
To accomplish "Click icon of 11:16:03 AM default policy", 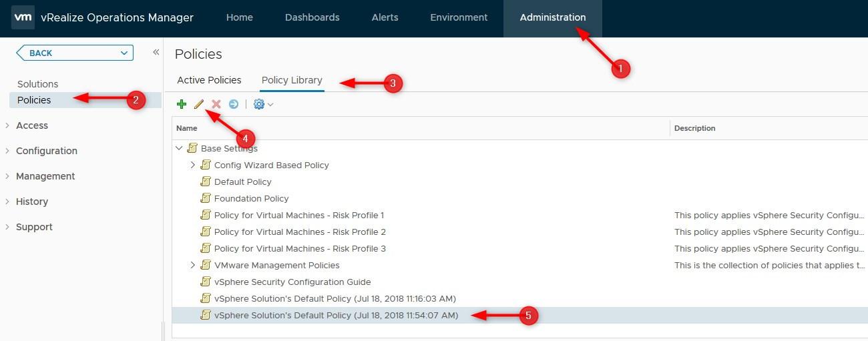I will click(206, 298).
